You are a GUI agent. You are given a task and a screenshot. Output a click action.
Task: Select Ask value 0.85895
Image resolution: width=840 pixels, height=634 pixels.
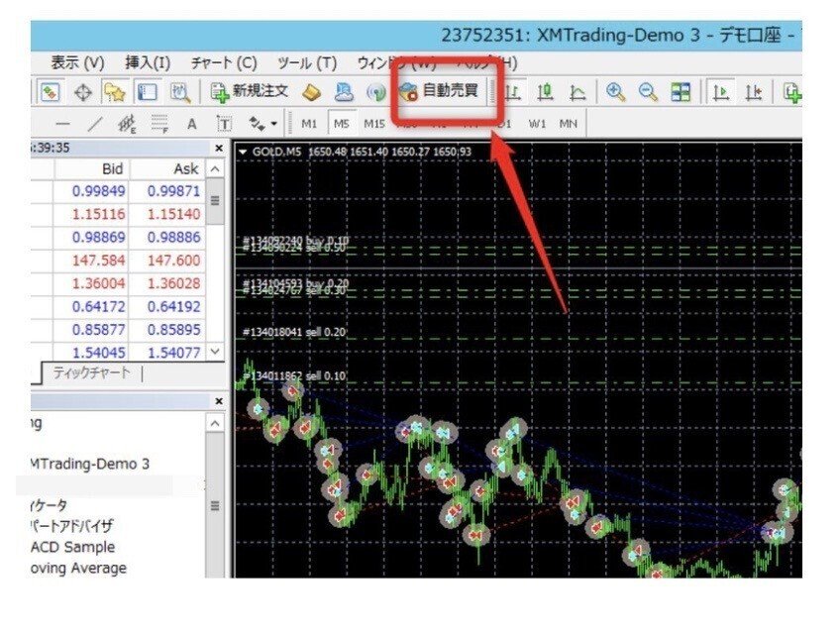(173, 330)
